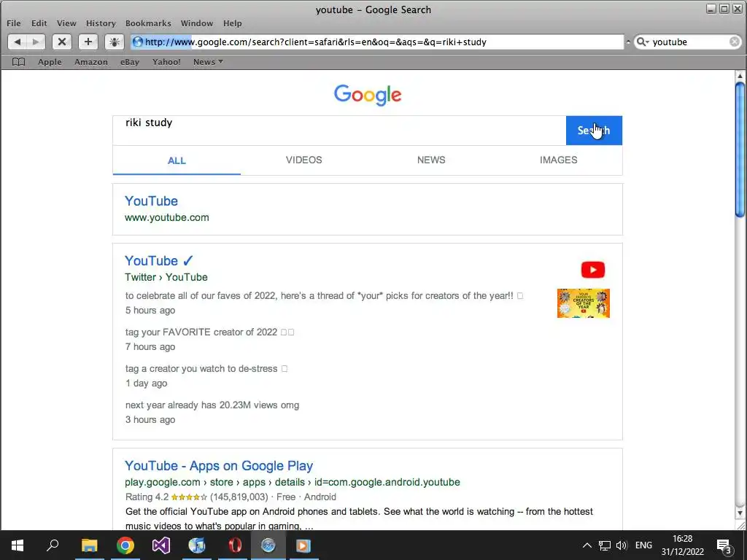Show hidden system tray icons
The image size is (747, 560).
[587, 545]
